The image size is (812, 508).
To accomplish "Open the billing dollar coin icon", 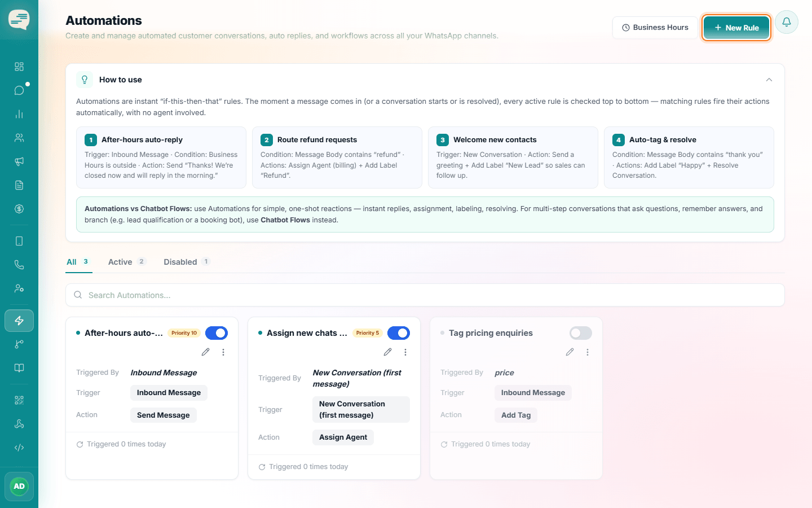I will click(19, 209).
